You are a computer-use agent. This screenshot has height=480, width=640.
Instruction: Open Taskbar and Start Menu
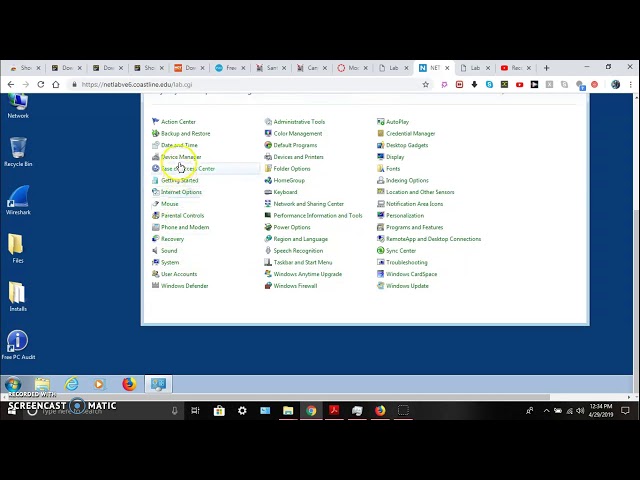(302, 262)
